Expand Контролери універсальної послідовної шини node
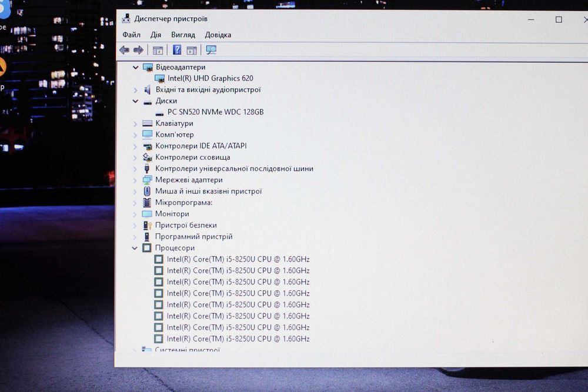The width and height of the screenshot is (588, 392). (x=135, y=169)
